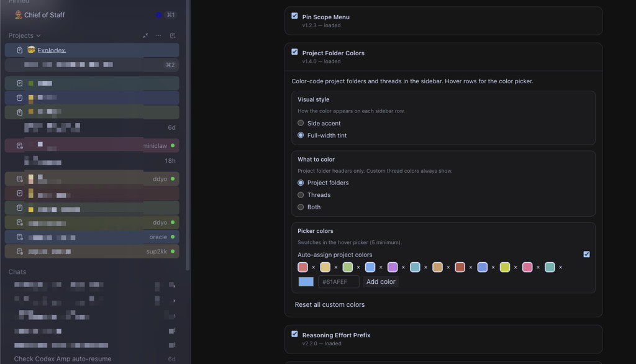Toggle the Pin Scope Menu checkbox

[294, 16]
